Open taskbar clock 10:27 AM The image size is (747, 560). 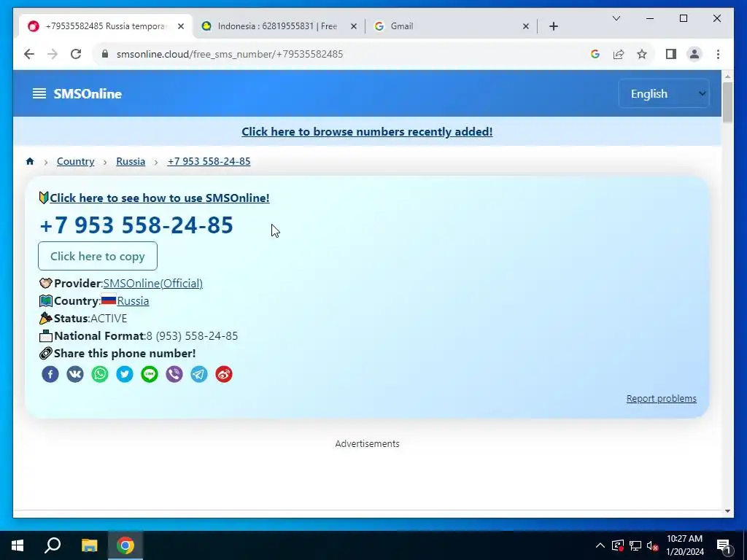[x=684, y=545]
